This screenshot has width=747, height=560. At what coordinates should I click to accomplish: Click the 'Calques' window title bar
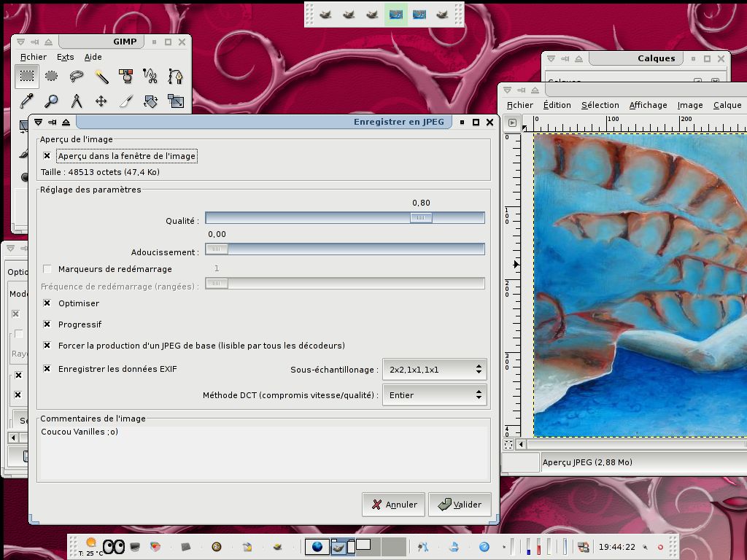click(635, 58)
